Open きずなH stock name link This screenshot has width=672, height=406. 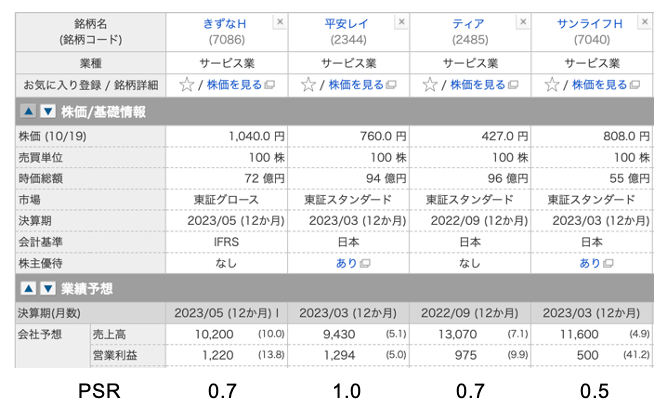[225, 24]
